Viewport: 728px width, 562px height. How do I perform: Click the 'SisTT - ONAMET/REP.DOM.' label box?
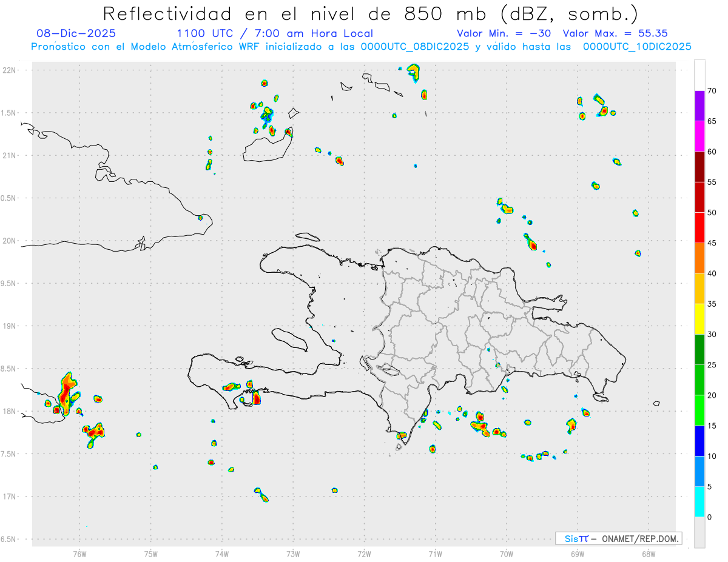click(x=618, y=538)
